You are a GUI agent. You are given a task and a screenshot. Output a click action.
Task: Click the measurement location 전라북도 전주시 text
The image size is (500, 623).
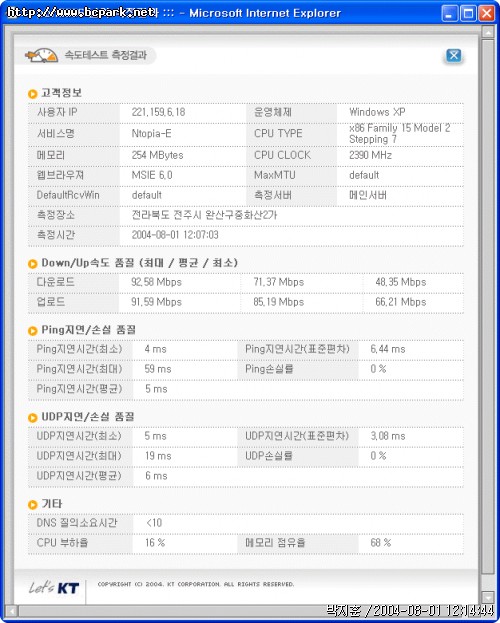tap(204, 215)
